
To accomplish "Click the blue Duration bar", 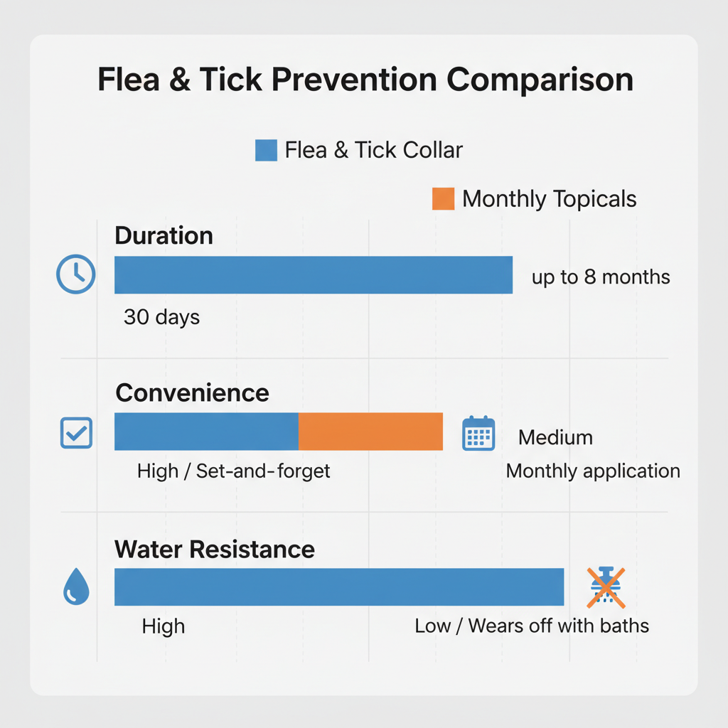I will [x=314, y=275].
